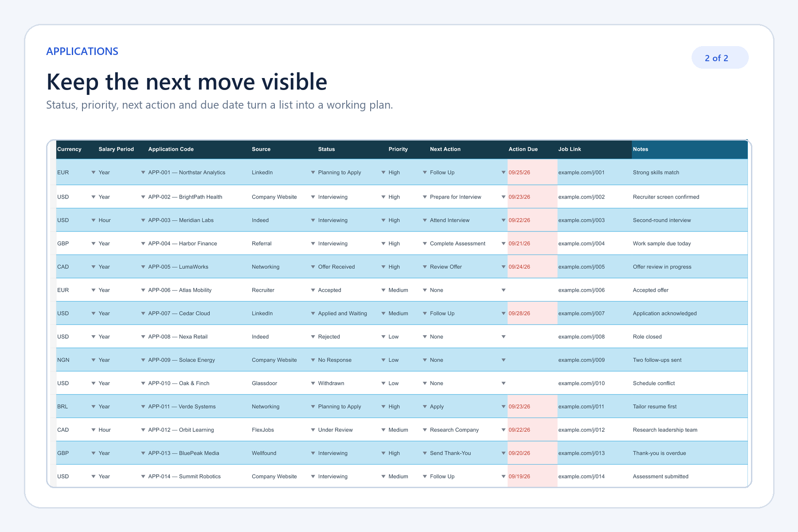Open Next Action dropdown for APP-012 Orbit Learning
The height and width of the screenshot is (532, 798).
coord(504,430)
